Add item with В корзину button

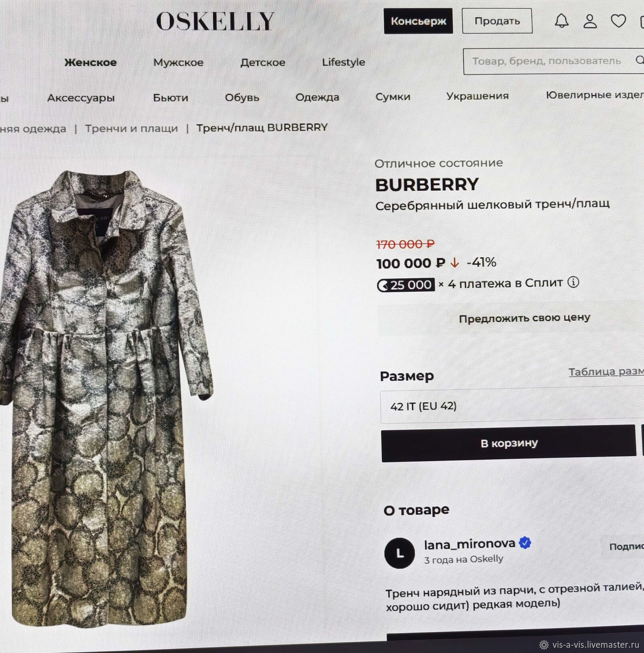pyautogui.click(x=509, y=443)
